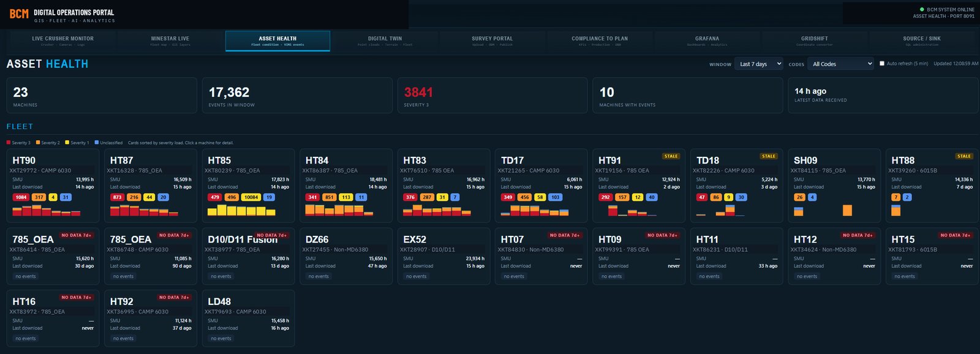Click the red Severity 3 legend marker

(x=9, y=143)
